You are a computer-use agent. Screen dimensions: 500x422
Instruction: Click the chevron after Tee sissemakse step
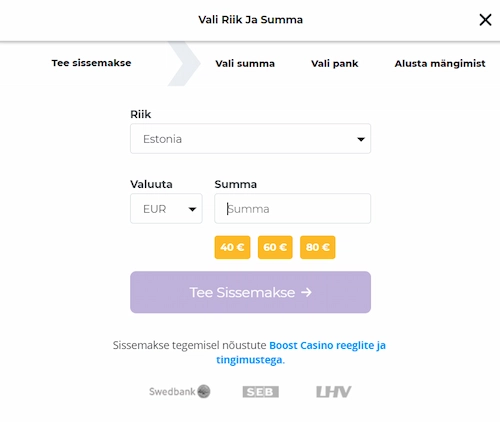(184, 63)
